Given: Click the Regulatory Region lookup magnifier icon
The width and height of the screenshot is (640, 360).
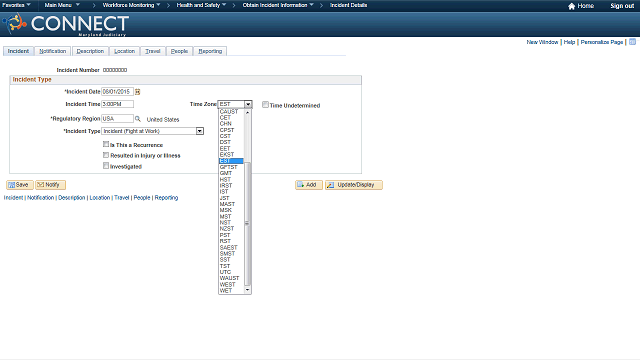Looking at the screenshot, I should click(x=138, y=119).
